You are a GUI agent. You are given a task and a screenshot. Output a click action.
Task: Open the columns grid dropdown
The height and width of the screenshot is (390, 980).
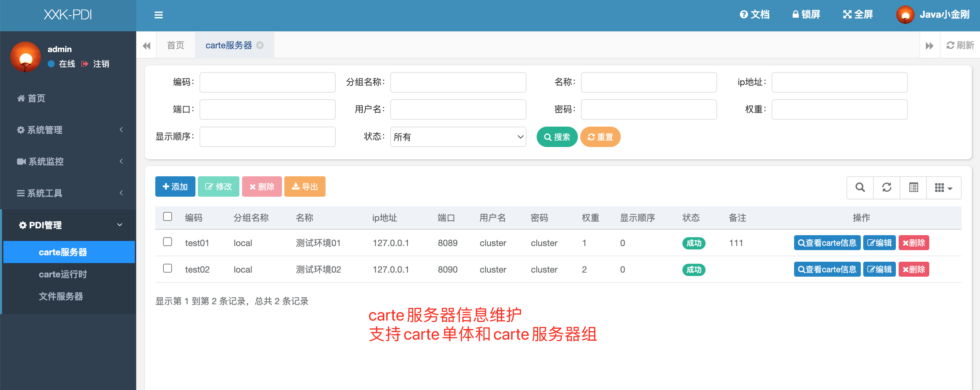coord(943,188)
